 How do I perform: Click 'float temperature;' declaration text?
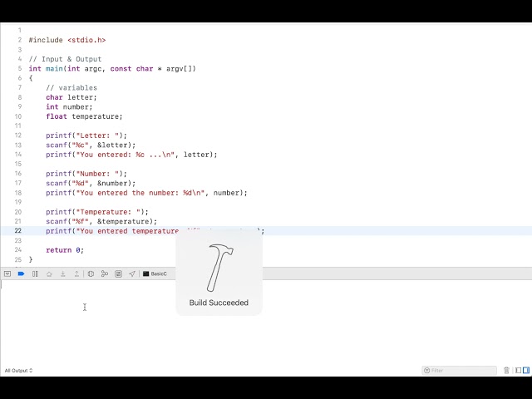tap(84, 116)
